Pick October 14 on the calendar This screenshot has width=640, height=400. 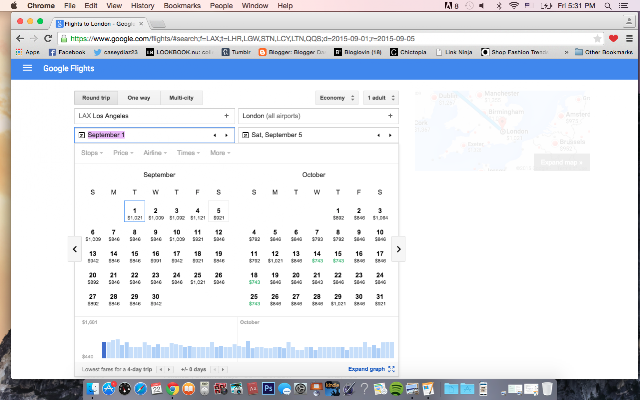317,257
